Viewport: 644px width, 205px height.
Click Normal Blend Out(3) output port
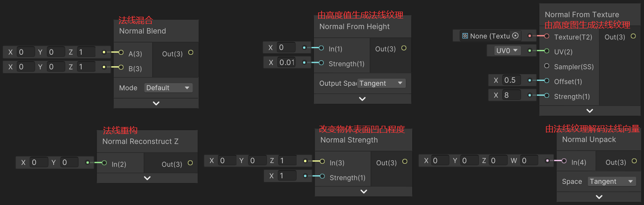click(x=191, y=53)
